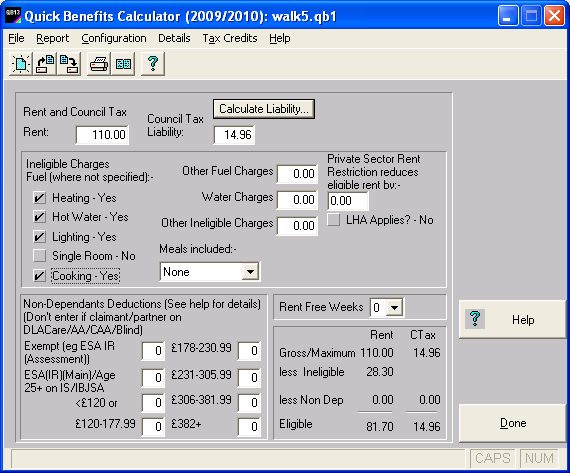
Task: Click the application icon in the title bar
Action: tap(13, 16)
